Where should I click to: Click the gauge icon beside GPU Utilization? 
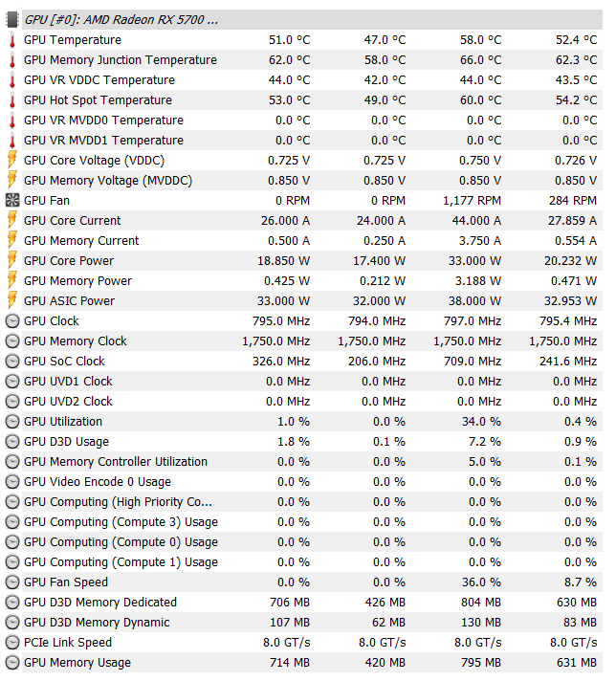tap(12, 422)
